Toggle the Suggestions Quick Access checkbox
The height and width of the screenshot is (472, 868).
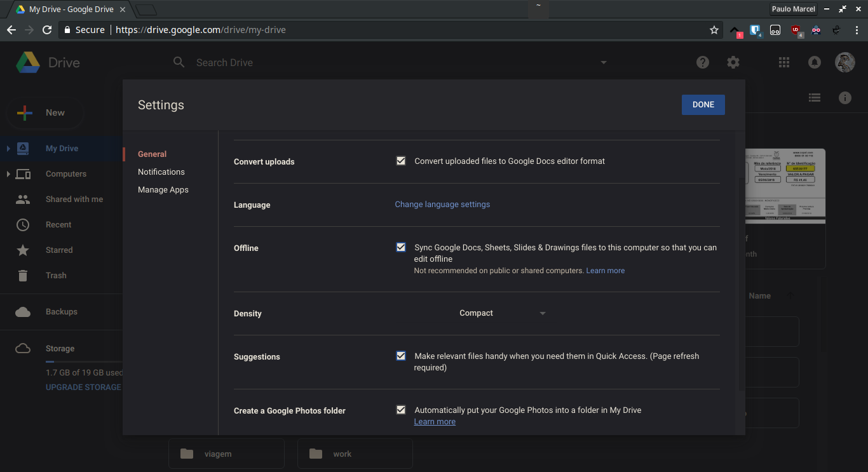tap(401, 356)
